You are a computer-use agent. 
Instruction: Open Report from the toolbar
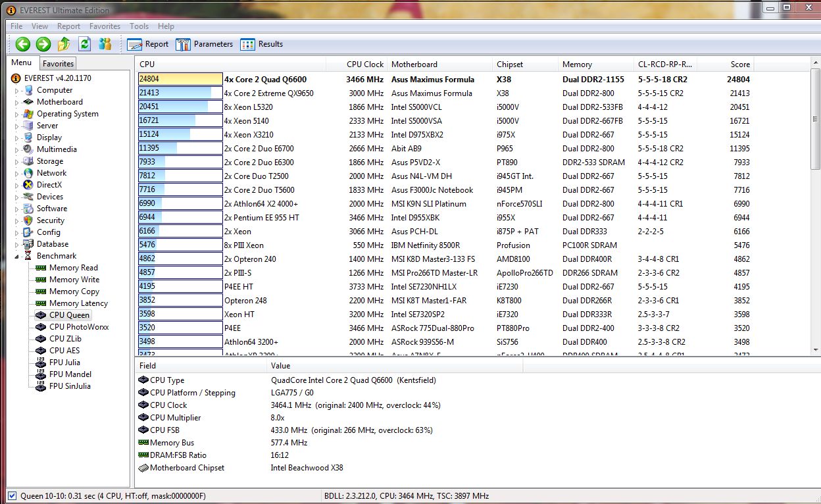click(x=148, y=44)
